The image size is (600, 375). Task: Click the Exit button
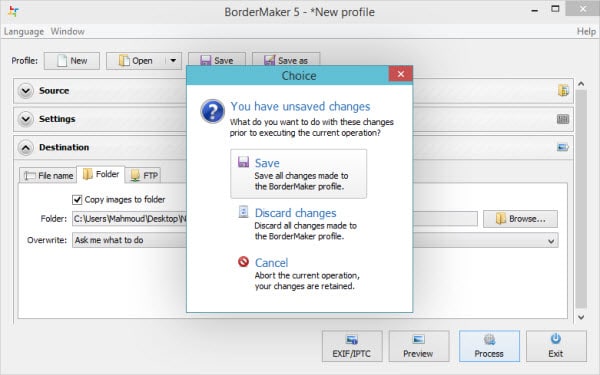[x=556, y=346]
